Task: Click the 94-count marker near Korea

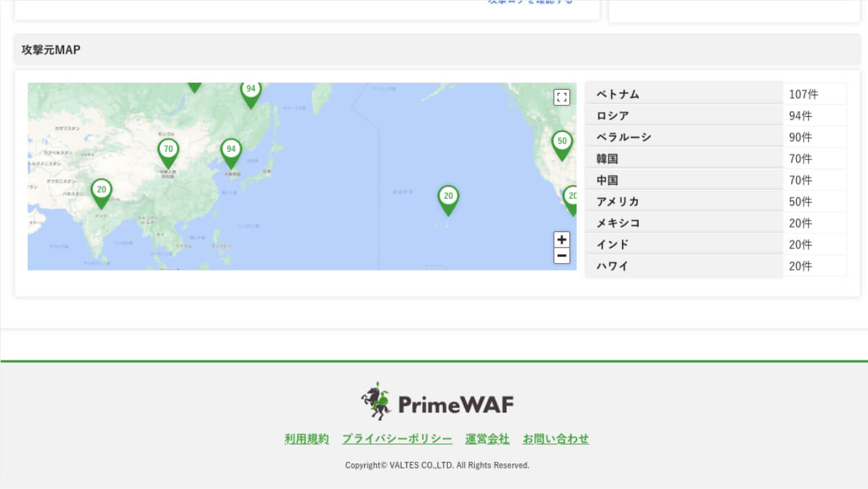Action: coord(231,149)
